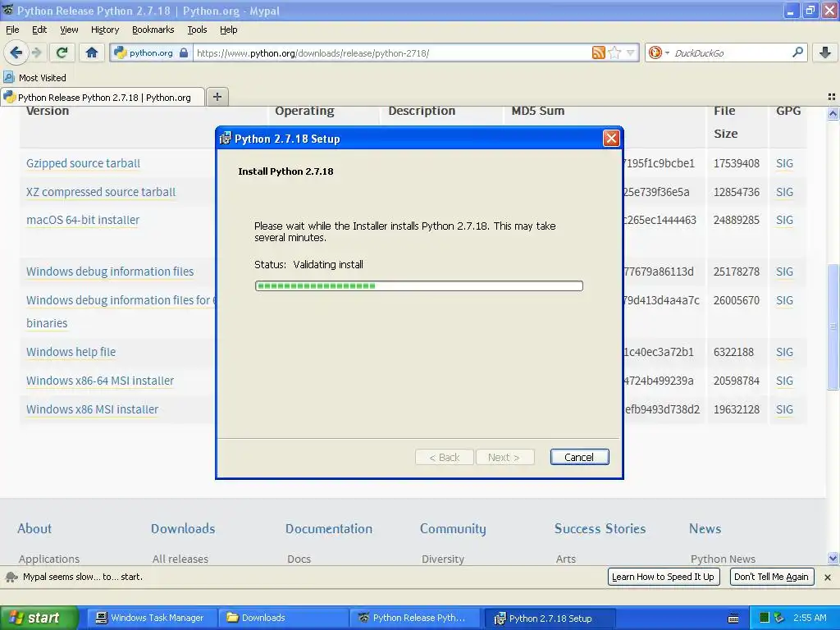Open a new tab with the plus button
This screenshot has width=840, height=630.
point(217,97)
